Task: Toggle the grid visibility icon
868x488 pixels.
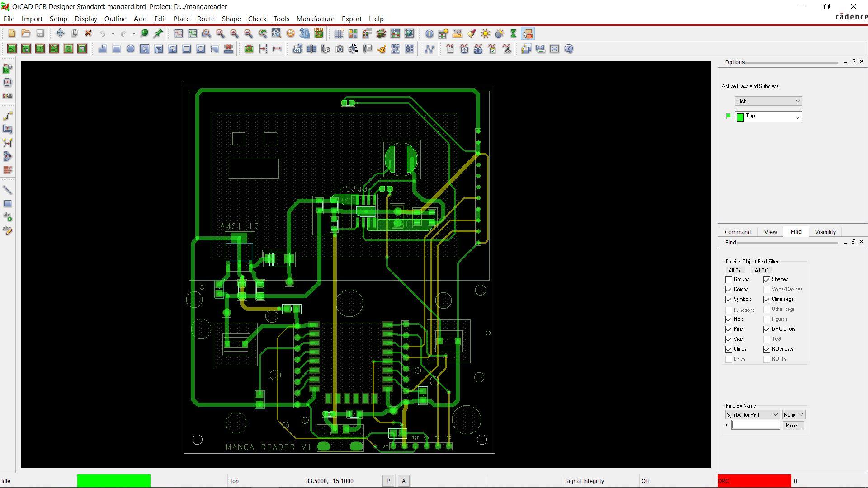Action: (x=339, y=33)
